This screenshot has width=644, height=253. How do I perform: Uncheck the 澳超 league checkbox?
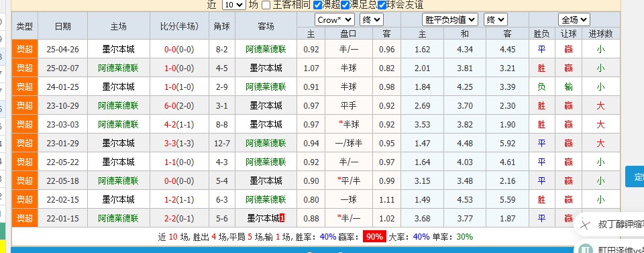pyautogui.click(x=317, y=5)
